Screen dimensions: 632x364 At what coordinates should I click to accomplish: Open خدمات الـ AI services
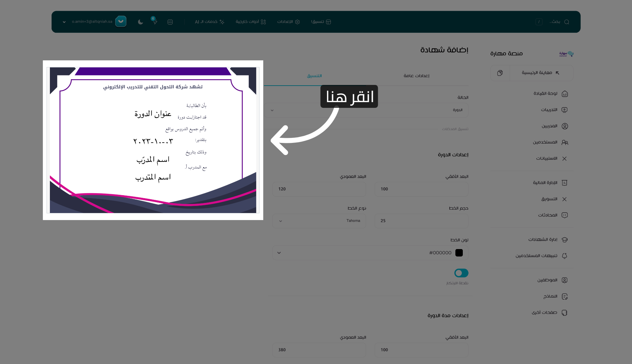(209, 22)
